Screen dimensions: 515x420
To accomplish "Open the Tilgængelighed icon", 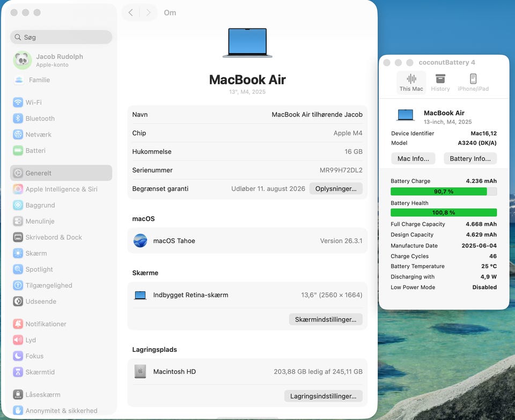I will pos(18,285).
